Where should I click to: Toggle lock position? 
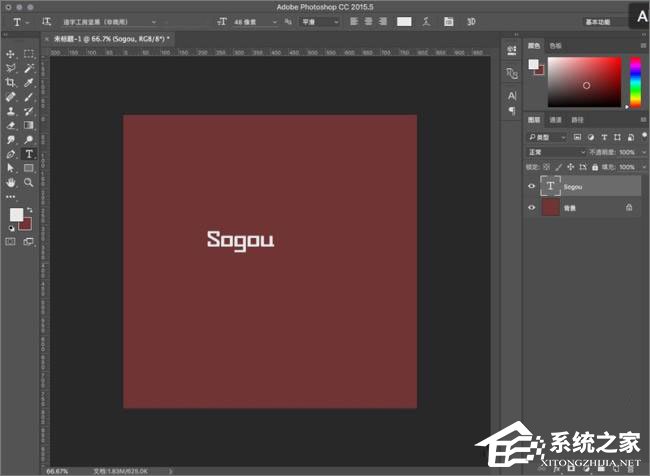coord(570,167)
